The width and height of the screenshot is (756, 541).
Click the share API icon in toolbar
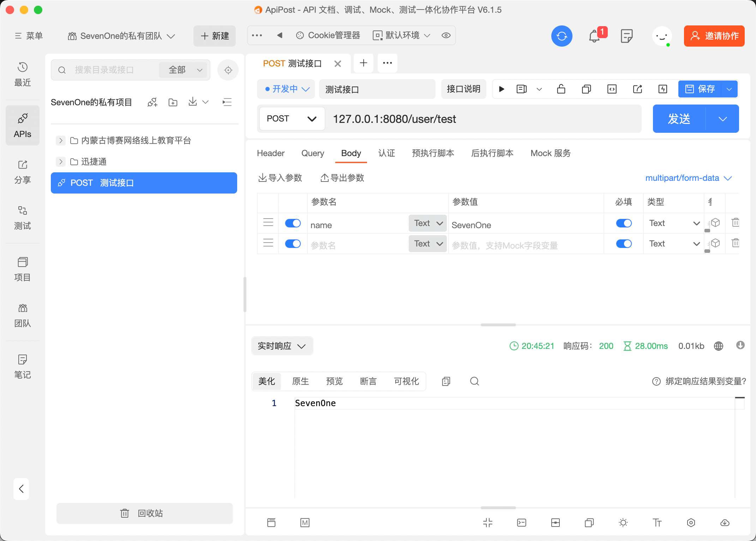click(x=637, y=89)
